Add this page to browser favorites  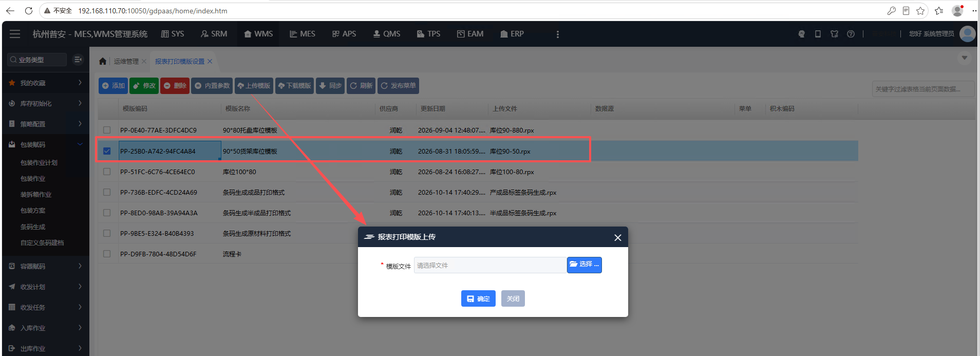[x=920, y=11]
